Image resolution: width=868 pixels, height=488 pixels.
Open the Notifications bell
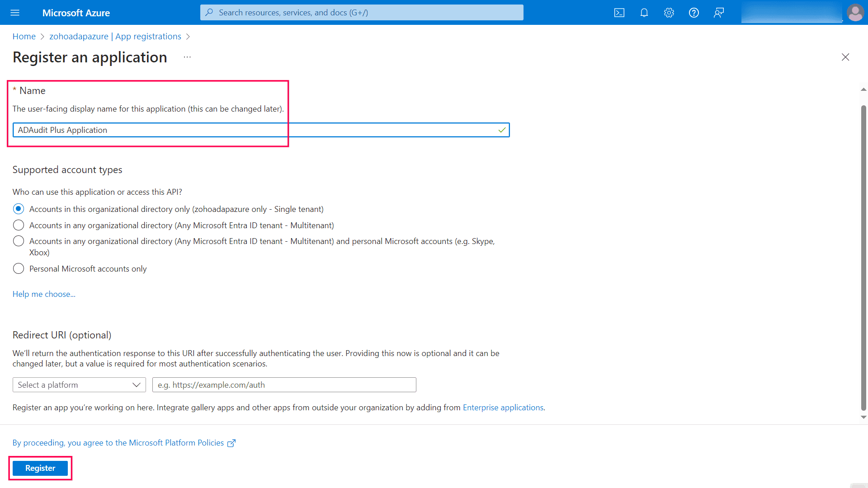(x=644, y=12)
